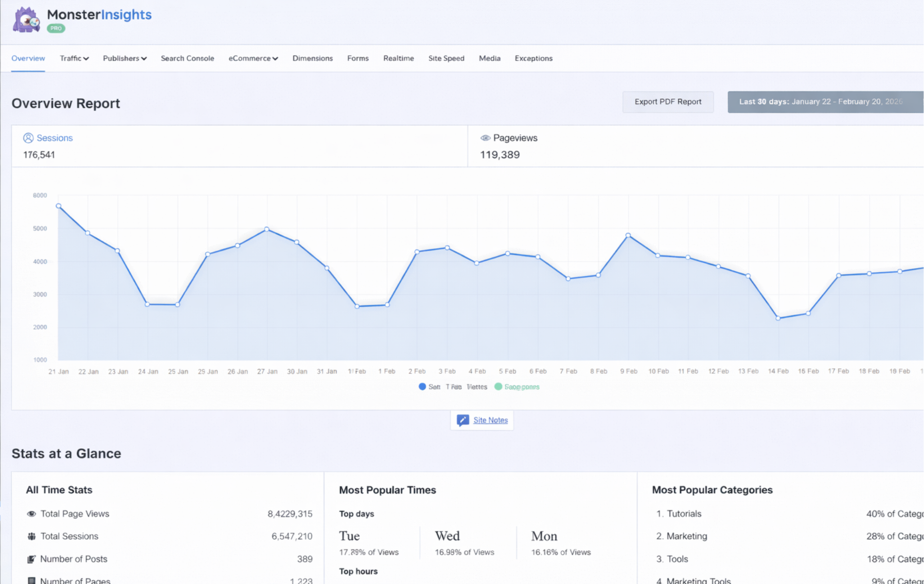Switch chart to the Pageviews metric
This screenshot has width=924, height=584.
(x=515, y=138)
